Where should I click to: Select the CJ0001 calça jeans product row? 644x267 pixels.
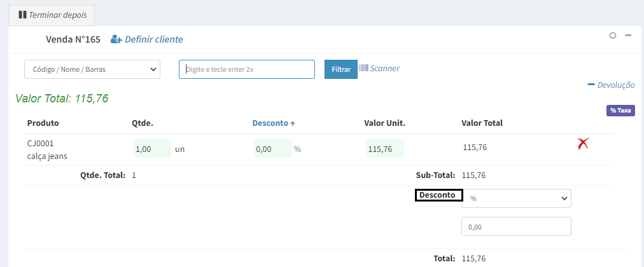coord(47,149)
